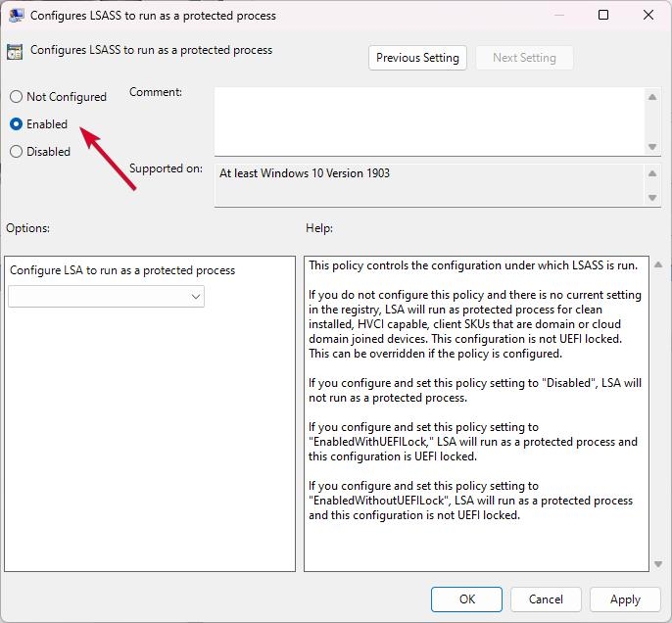
Task: Click the 'Supported on:' label
Action: click(166, 168)
